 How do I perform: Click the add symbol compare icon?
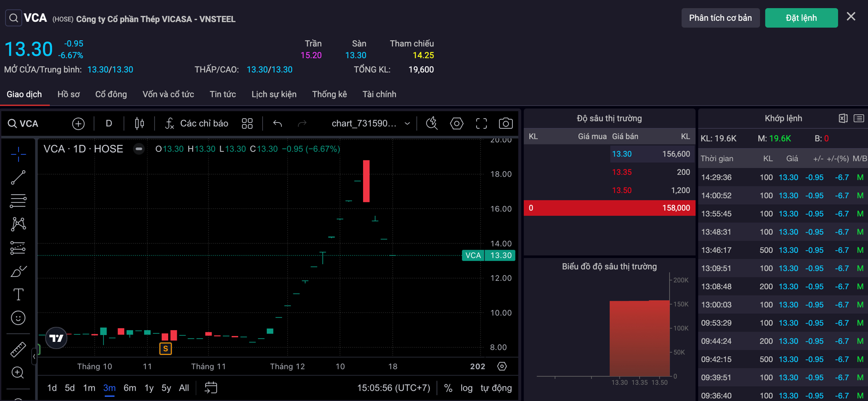coord(78,123)
